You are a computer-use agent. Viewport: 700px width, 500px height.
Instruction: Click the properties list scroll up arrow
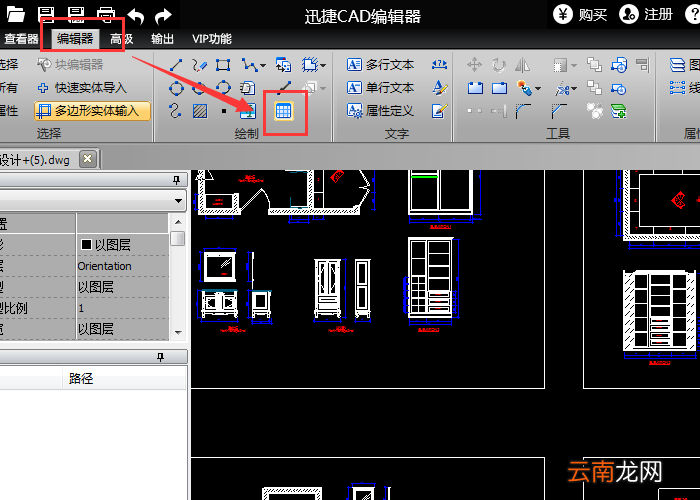(x=178, y=222)
